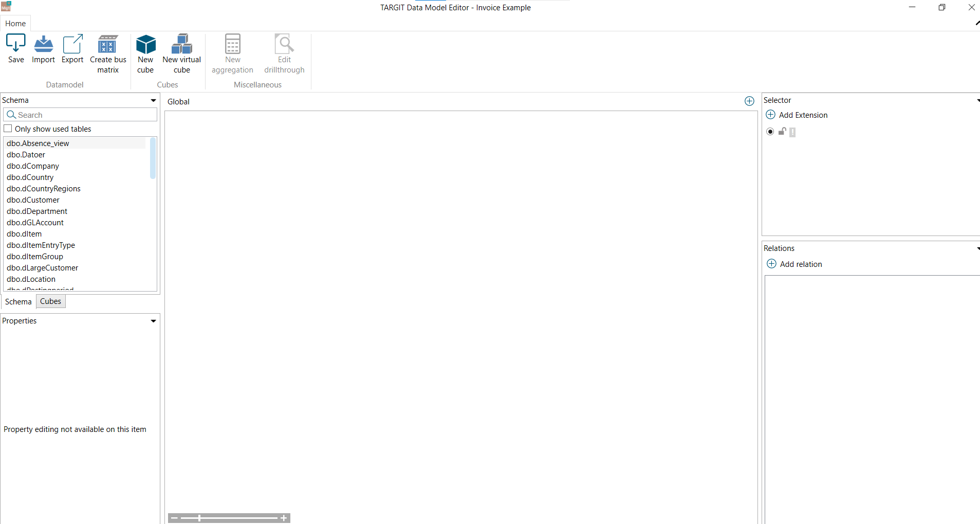Image resolution: width=980 pixels, height=524 pixels.
Task: Click the search magnifier icon
Action: pyautogui.click(x=11, y=115)
